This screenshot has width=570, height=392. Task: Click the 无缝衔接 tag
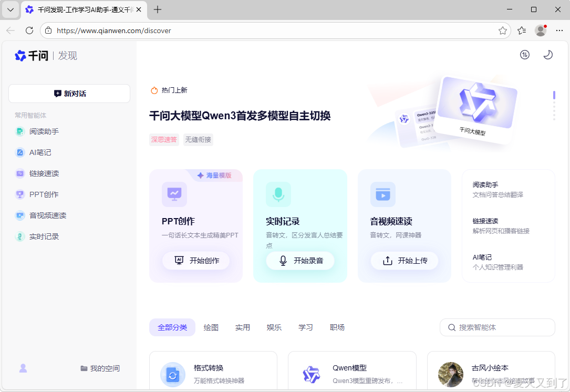point(198,140)
